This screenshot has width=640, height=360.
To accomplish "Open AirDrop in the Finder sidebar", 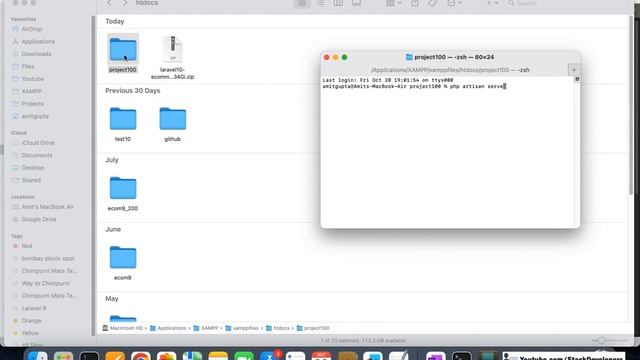I will [32, 29].
